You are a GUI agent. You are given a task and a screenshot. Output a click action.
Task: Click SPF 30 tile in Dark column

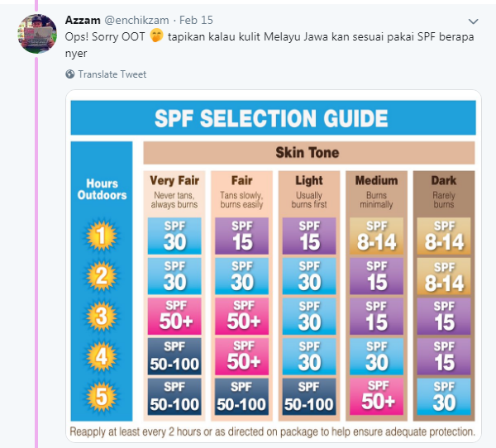coord(443,397)
